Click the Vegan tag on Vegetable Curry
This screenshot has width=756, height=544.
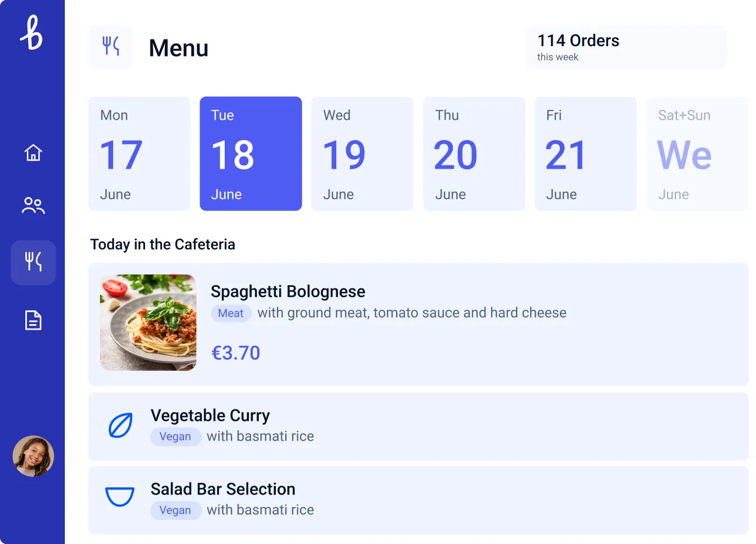[x=176, y=437]
